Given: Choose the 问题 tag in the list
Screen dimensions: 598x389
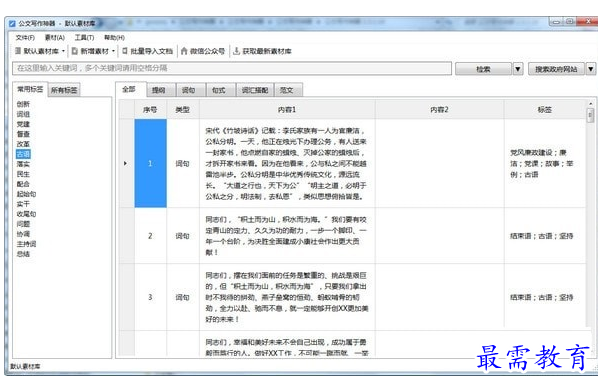Looking at the screenshot, I should click(23, 224).
